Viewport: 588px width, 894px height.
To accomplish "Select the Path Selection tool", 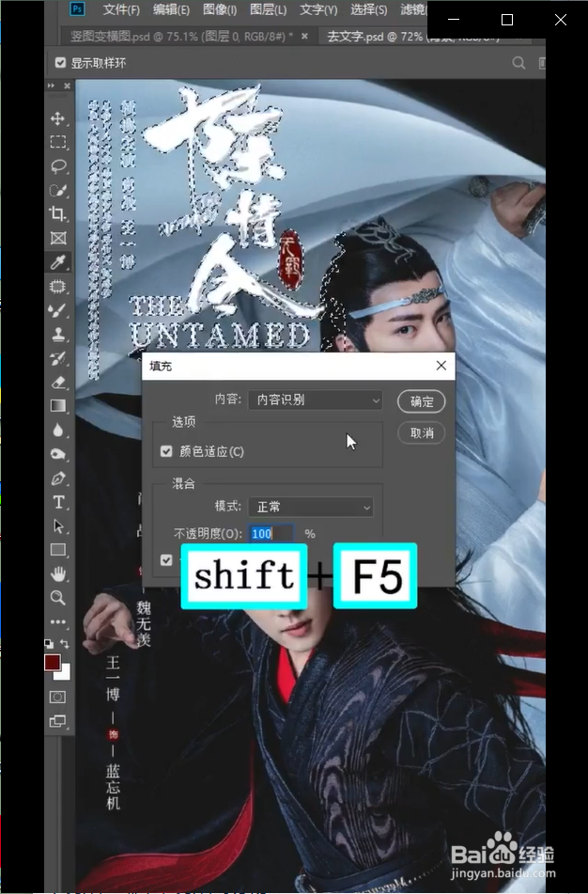I will 57,525.
